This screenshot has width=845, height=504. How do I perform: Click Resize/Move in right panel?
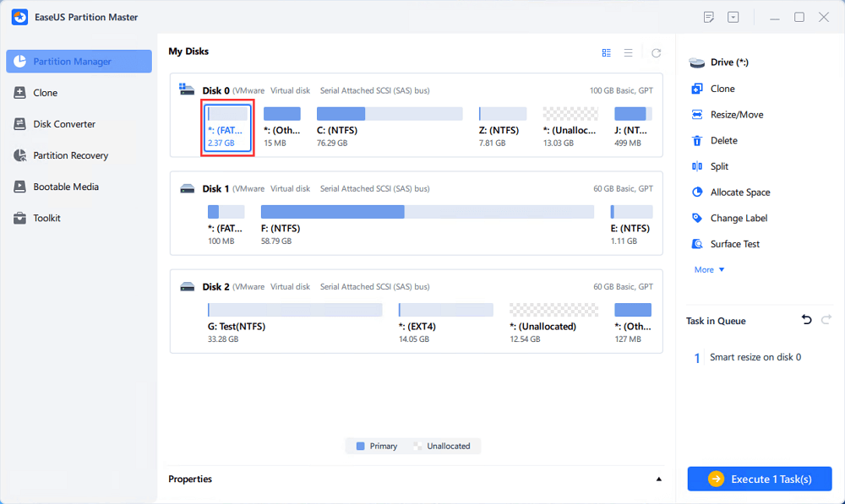click(x=737, y=114)
